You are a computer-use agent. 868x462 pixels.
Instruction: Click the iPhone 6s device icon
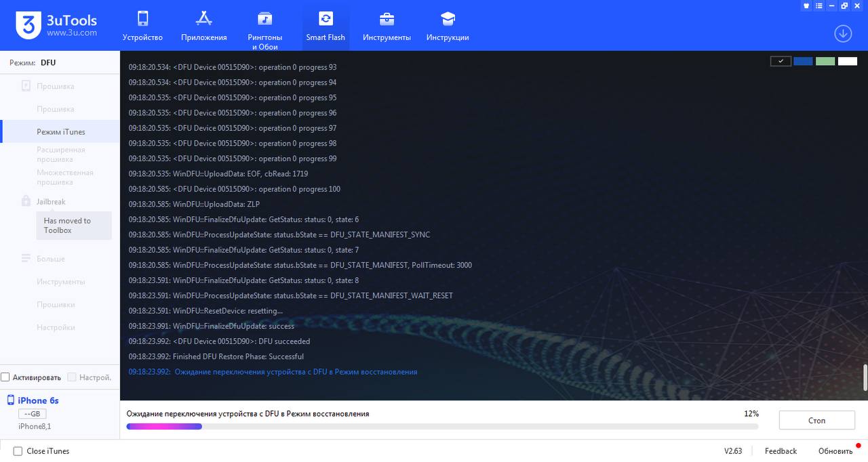pyautogui.click(x=10, y=400)
